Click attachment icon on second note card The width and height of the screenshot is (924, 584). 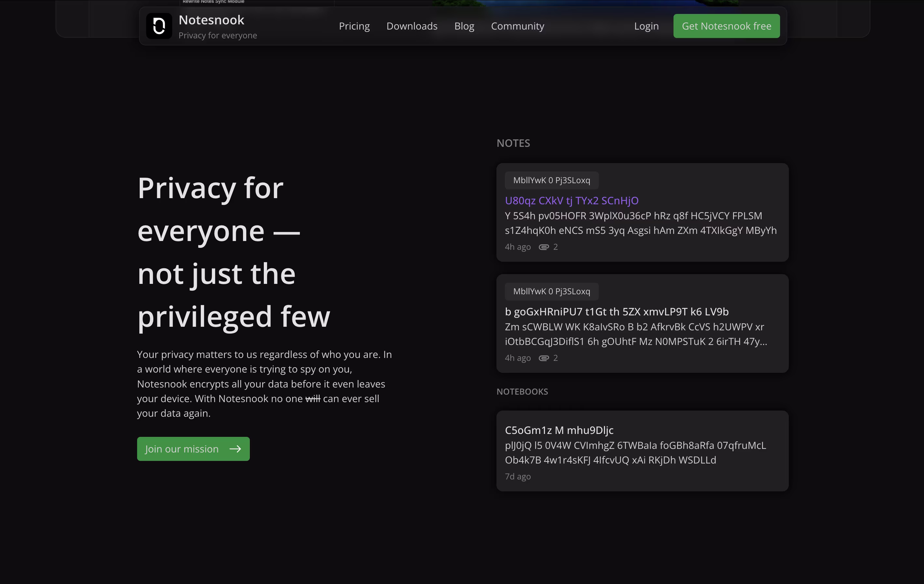tap(544, 358)
